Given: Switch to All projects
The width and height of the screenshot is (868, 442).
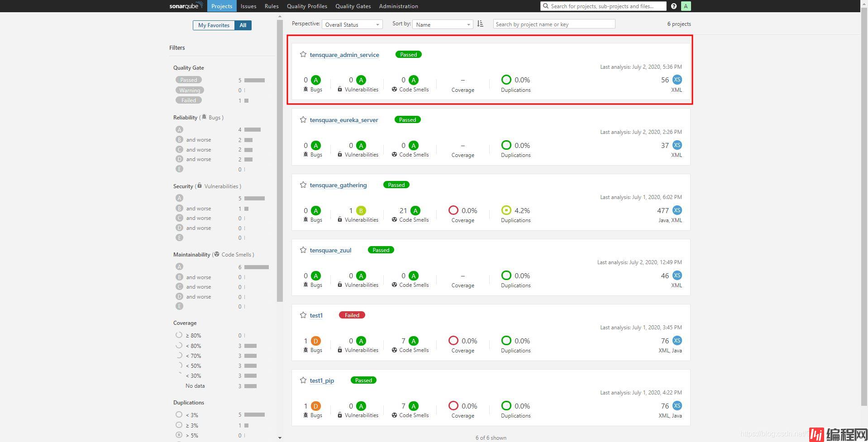Looking at the screenshot, I should tap(243, 25).
